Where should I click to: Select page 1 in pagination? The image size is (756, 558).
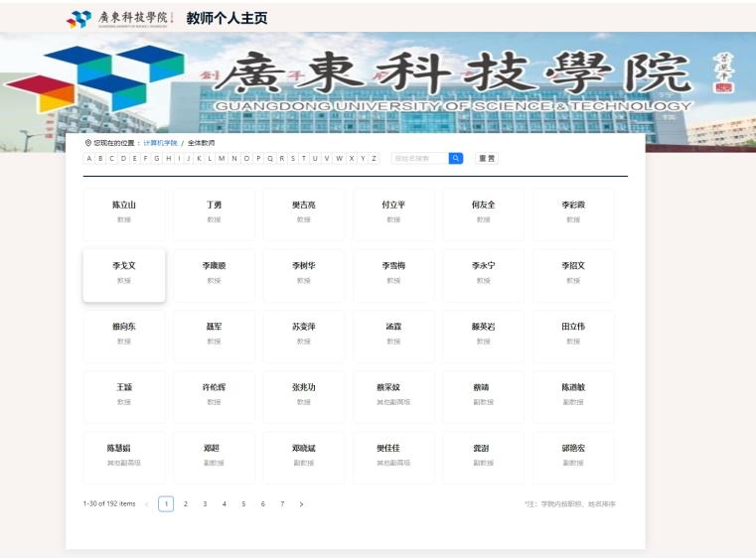click(166, 504)
